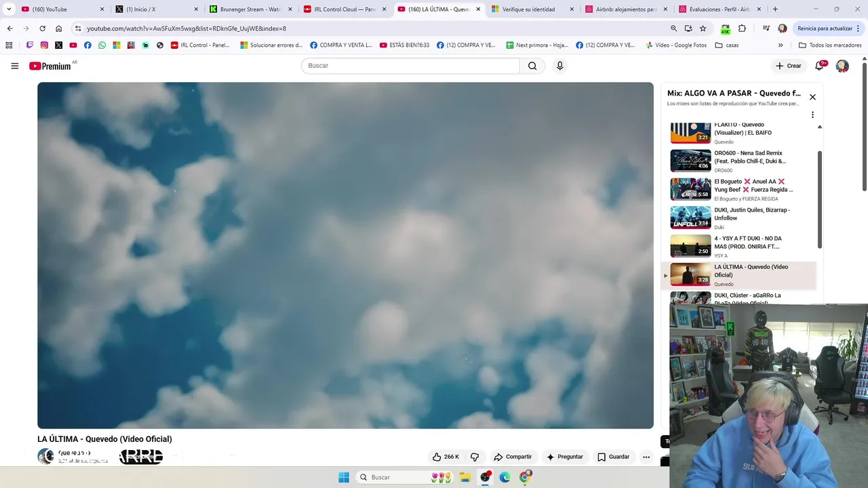Expand hidden bookmarks with the chevron
The width and height of the screenshot is (868, 488).
pos(781,45)
